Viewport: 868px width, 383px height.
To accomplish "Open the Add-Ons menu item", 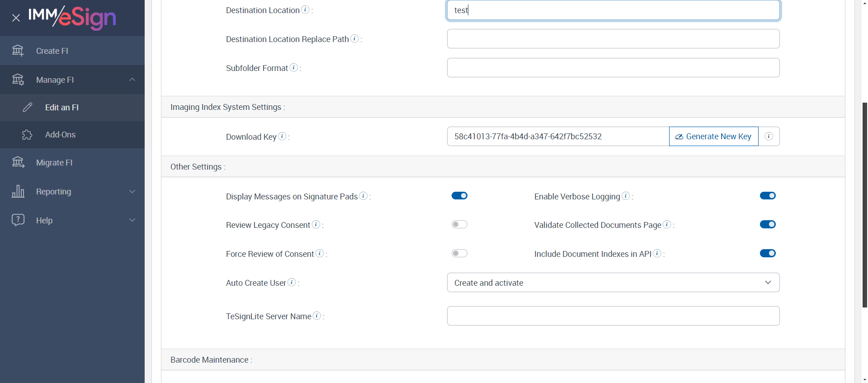I will tap(60, 135).
